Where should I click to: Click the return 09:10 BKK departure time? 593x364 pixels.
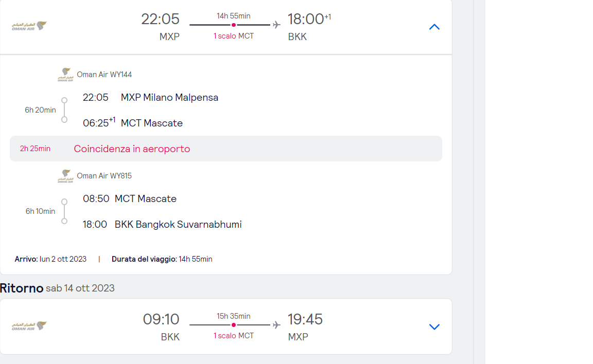[161, 319]
